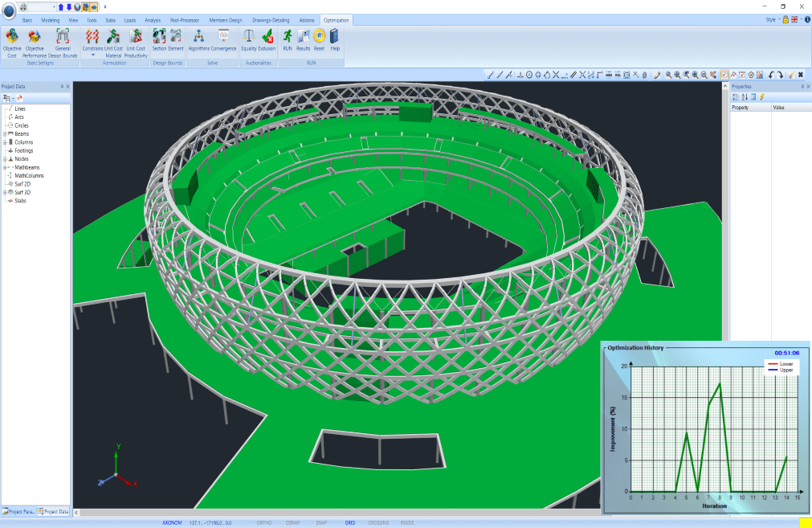Click the language flag icon
812x528 pixels.
point(794,20)
